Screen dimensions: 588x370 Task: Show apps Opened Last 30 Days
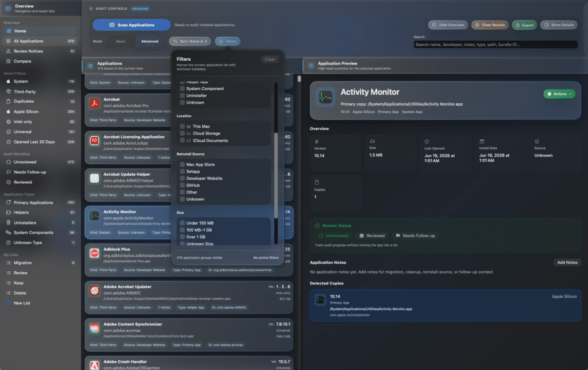click(40, 142)
